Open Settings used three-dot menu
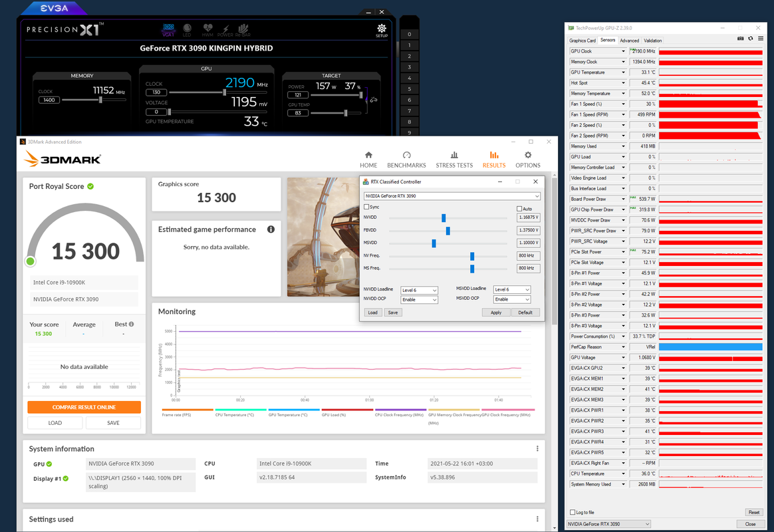 (x=537, y=519)
